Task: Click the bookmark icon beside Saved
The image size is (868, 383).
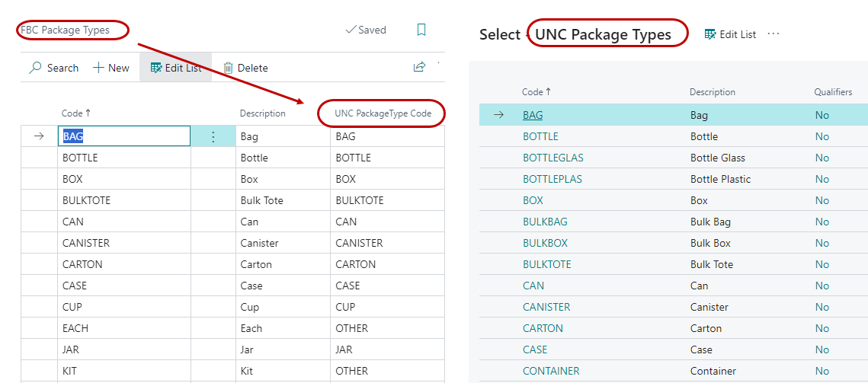Action: [x=421, y=30]
